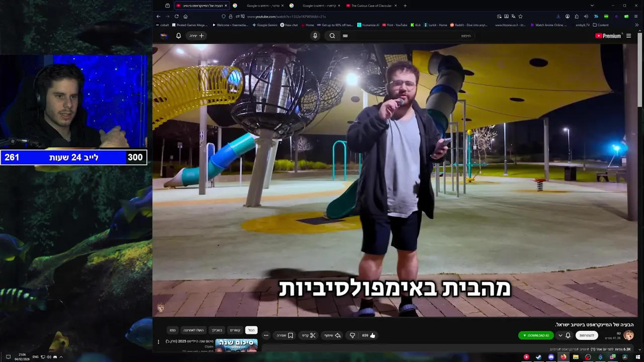Viewport: 644px width, 362px height.
Task: Click the white subscribe button beside channel
Action: [x=587, y=335]
